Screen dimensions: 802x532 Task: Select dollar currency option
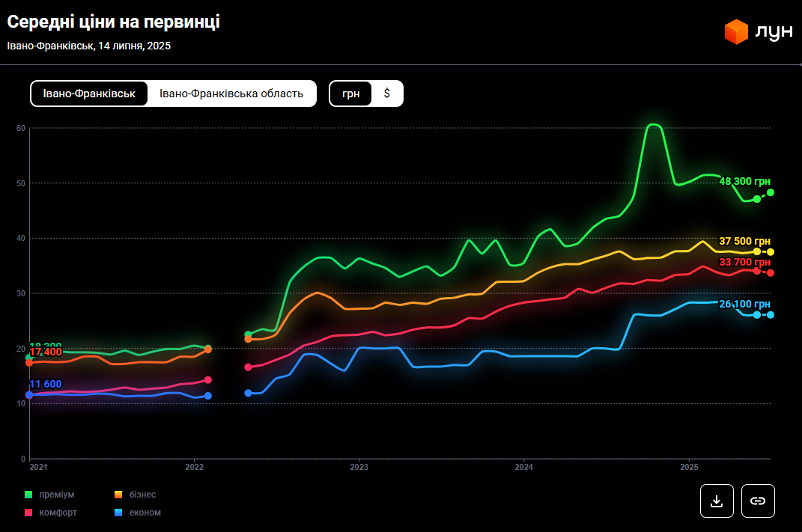tap(387, 94)
